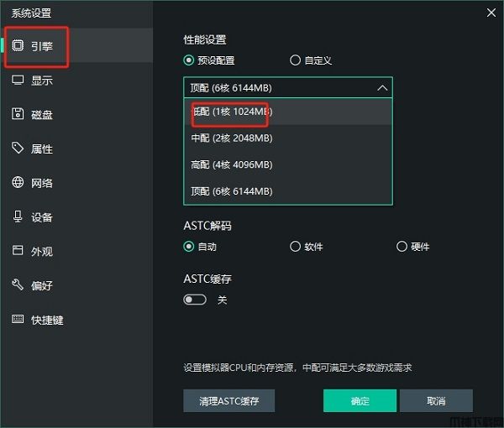Click the network globe icon
Screen dimensions: 504x428
(18, 183)
